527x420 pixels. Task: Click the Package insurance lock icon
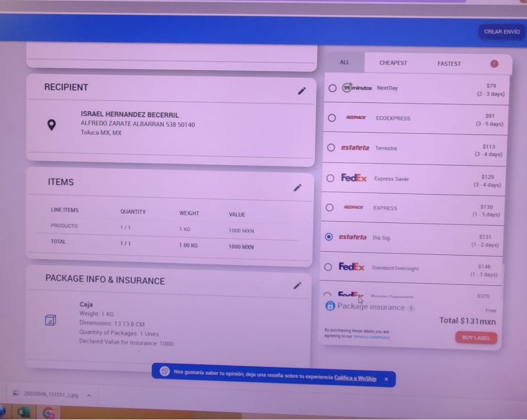pyautogui.click(x=330, y=306)
